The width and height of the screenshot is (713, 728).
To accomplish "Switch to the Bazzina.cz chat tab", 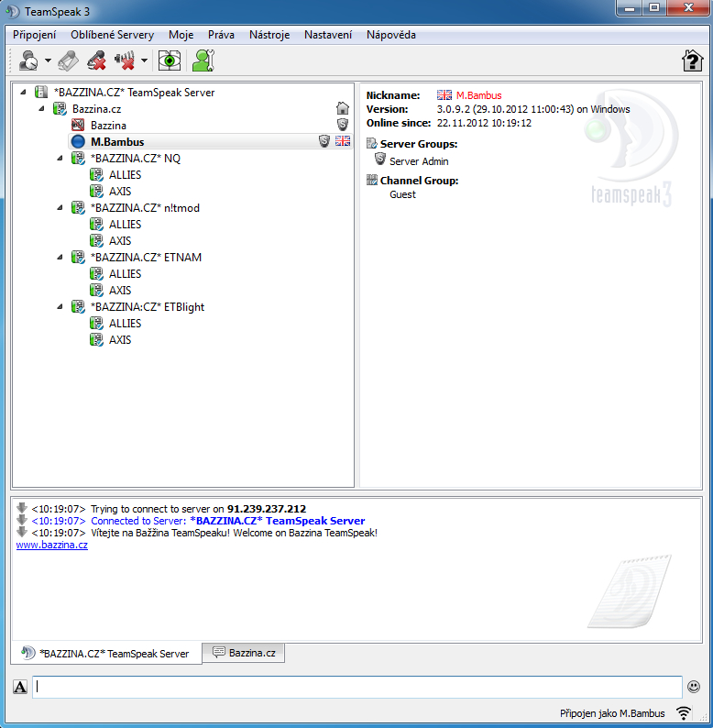I will (x=244, y=653).
